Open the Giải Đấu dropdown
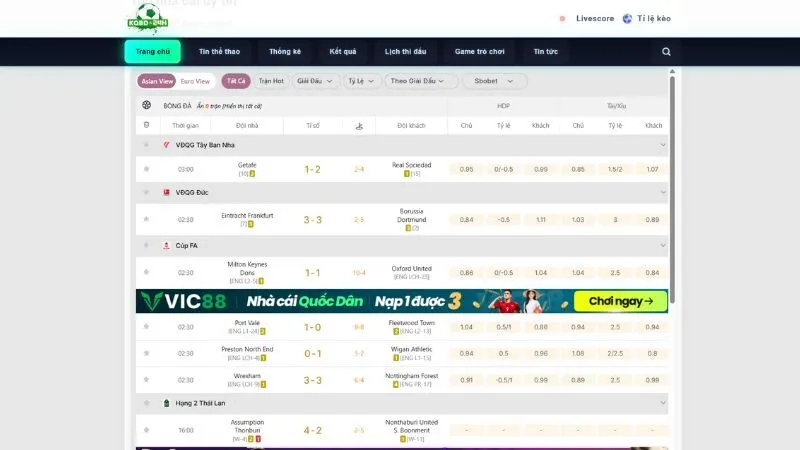Viewport: 800px width, 450px height. (315, 81)
